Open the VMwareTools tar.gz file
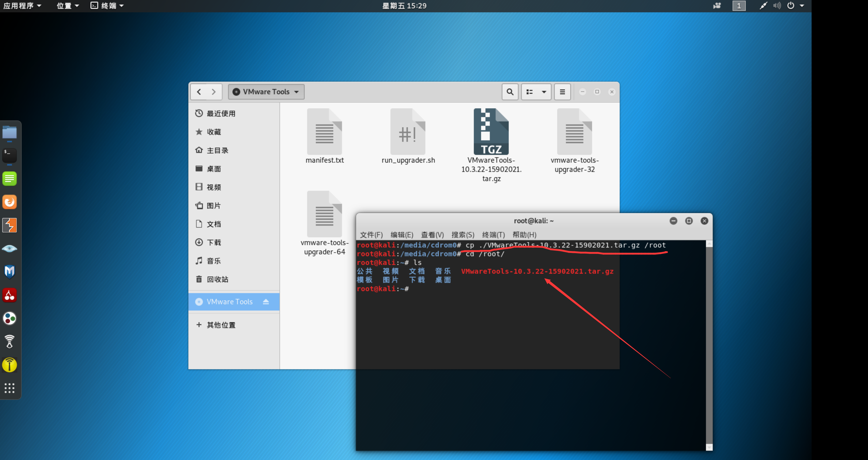This screenshot has width=868, height=460. [x=491, y=132]
